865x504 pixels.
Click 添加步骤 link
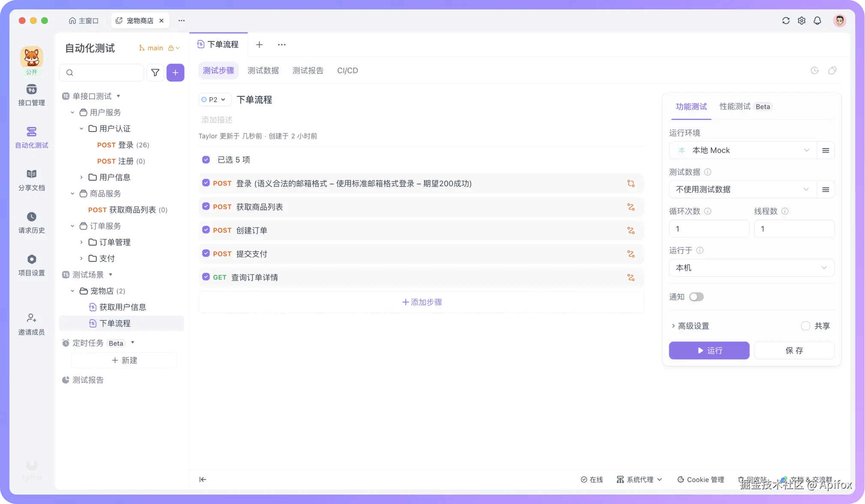422,302
